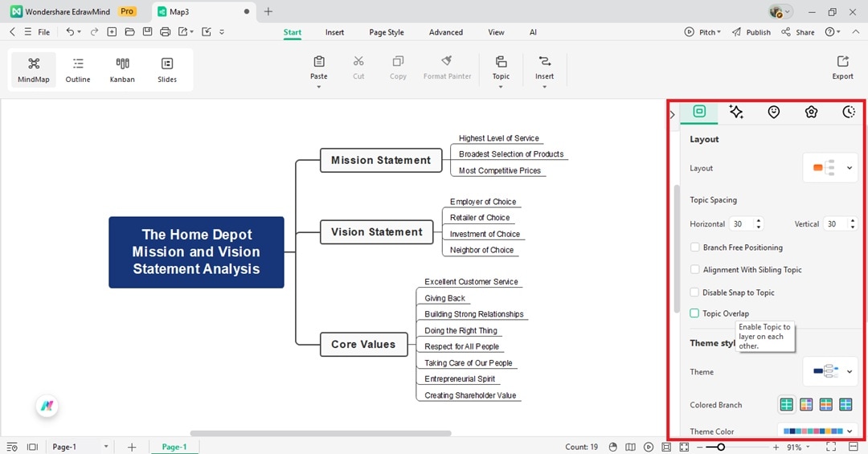
Task: Open the Kanban view
Action: (122, 70)
